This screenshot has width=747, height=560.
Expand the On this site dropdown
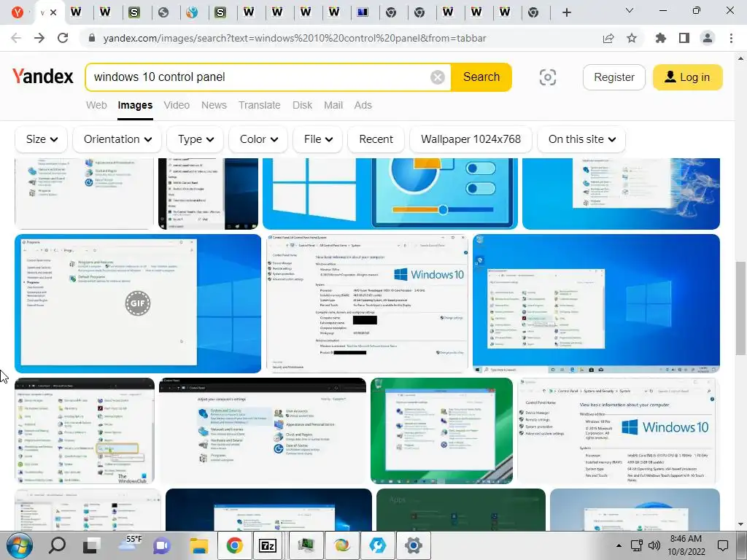pos(581,139)
